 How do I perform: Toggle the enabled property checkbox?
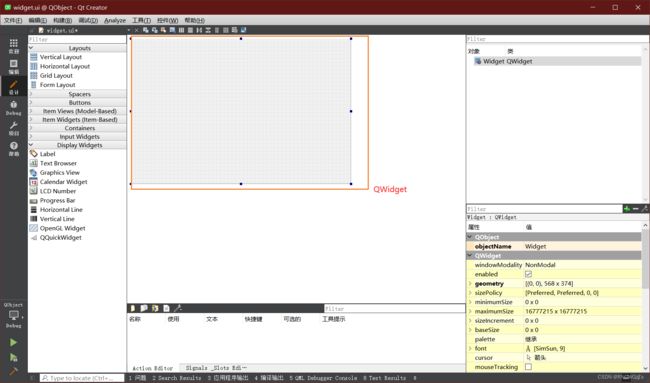[528, 274]
